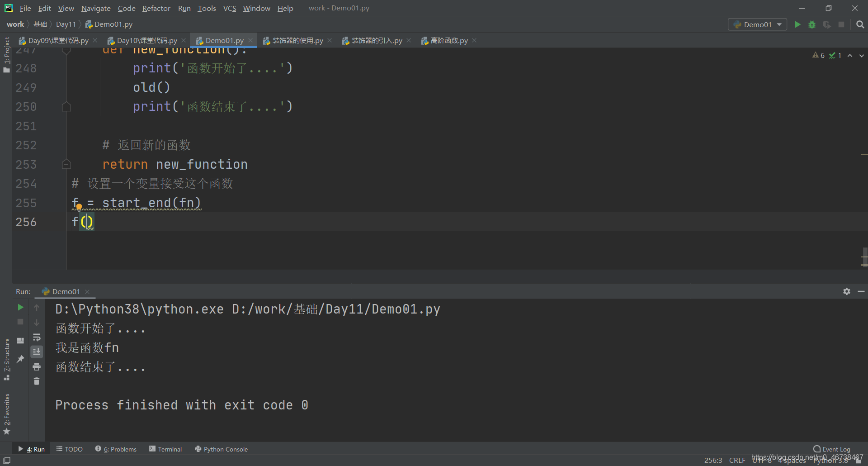This screenshot has height=466, width=868.
Task: Place cursor on line 253 return statement
Action: pos(175,164)
